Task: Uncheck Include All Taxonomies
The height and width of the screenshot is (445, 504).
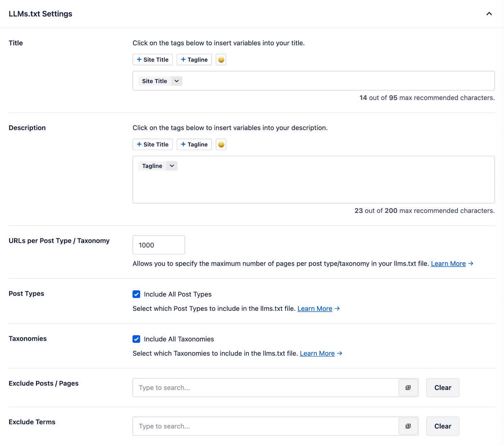Action: click(x=136, y=339)
